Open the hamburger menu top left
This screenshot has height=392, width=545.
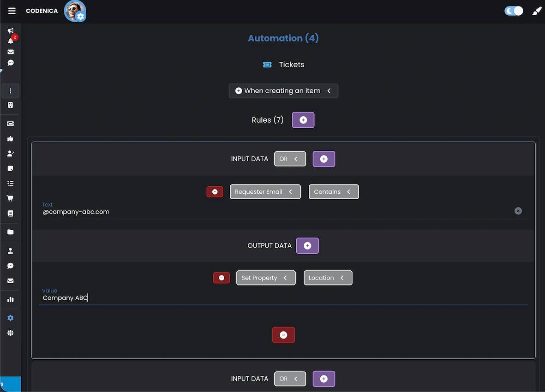tap(12, 11)
